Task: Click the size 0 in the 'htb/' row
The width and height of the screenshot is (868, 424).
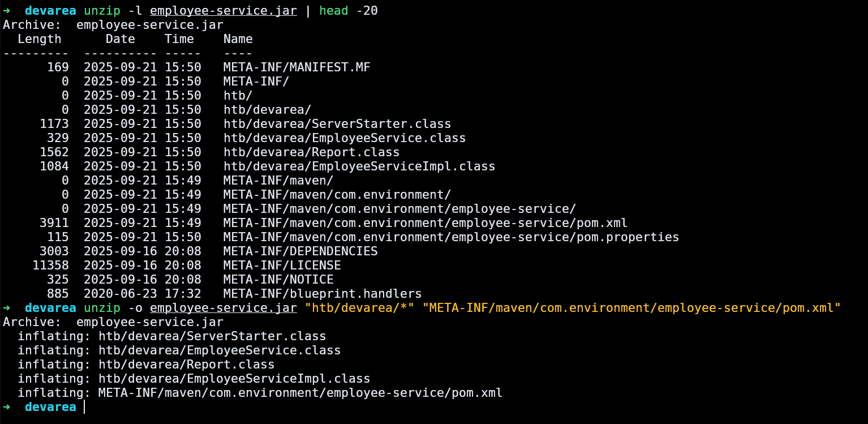Action: pyautogui.click(x=65, y=96)
